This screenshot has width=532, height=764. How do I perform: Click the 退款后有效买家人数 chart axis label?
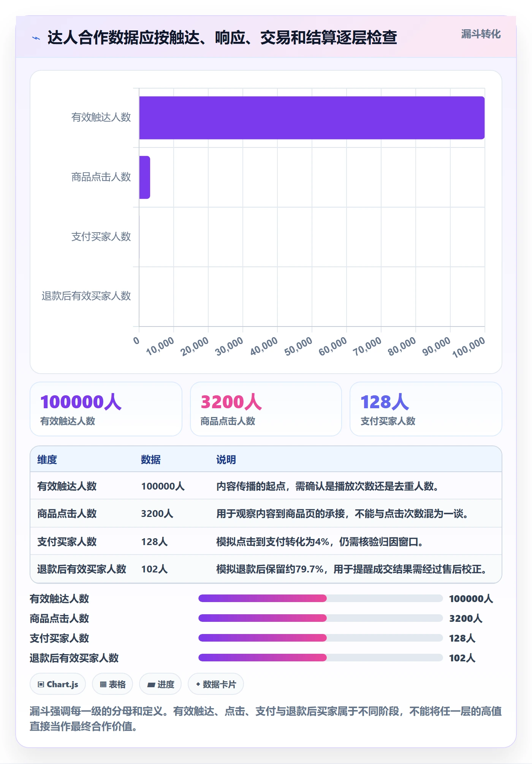click(86, 296)
